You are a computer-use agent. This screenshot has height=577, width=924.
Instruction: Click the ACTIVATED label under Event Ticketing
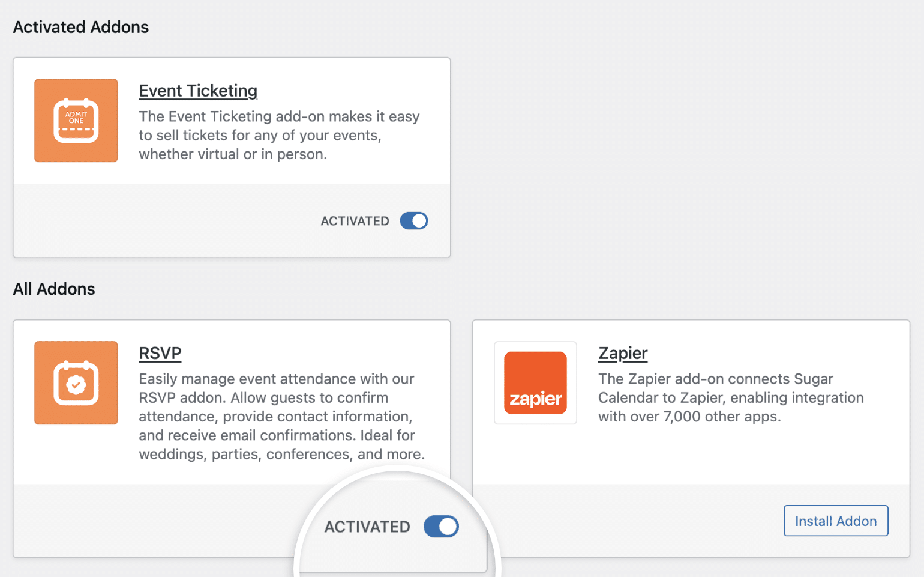coord(355,221)
